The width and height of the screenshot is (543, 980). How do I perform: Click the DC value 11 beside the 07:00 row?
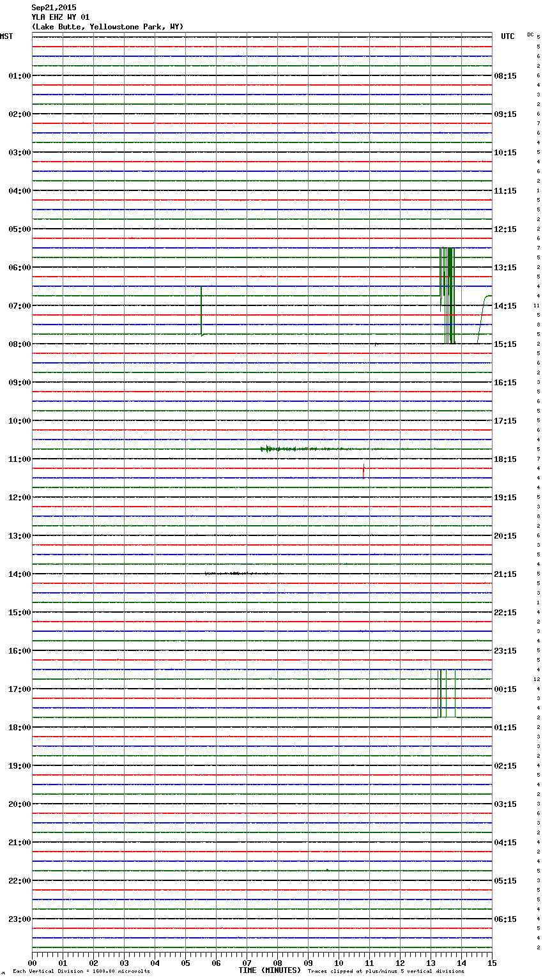click(537, 306)
